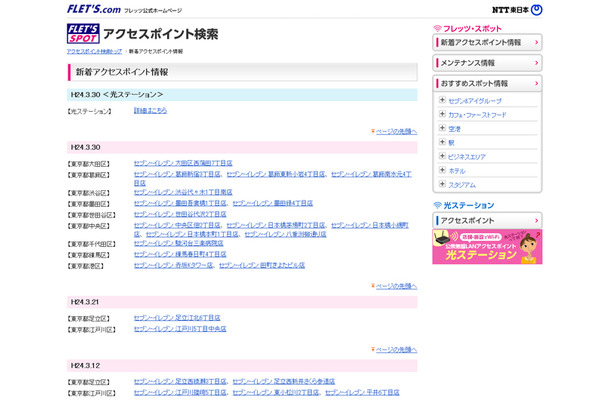
Task: Expand the カフェ・ファーストフード plus icon
Action: (x=442, y=114)
